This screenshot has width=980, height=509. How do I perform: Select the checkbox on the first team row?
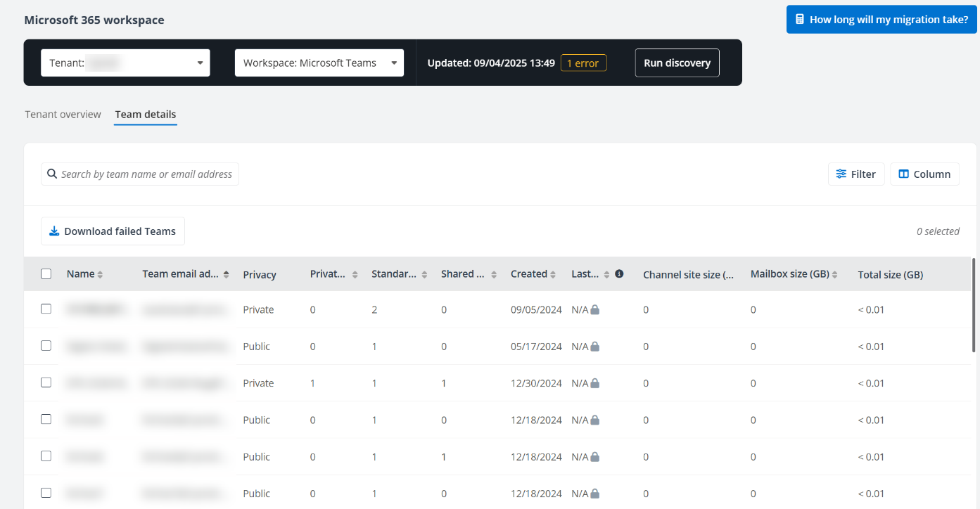pos(46,309)
